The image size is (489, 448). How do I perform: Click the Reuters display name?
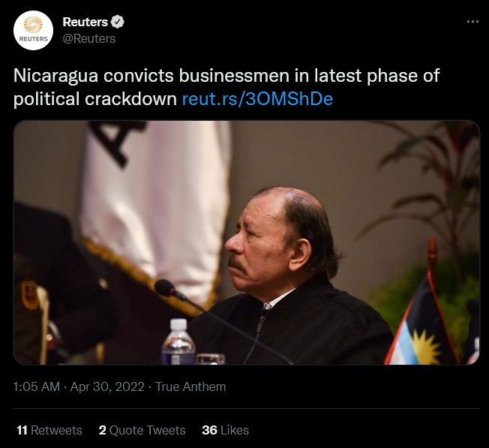tap(85, 23)
